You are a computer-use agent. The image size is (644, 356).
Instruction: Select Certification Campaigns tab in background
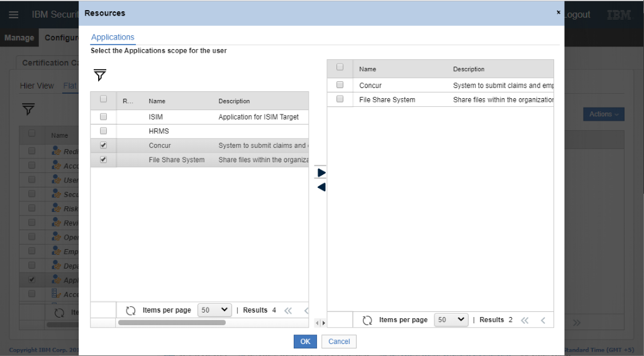pyautogui.click(x=48, y=63)
